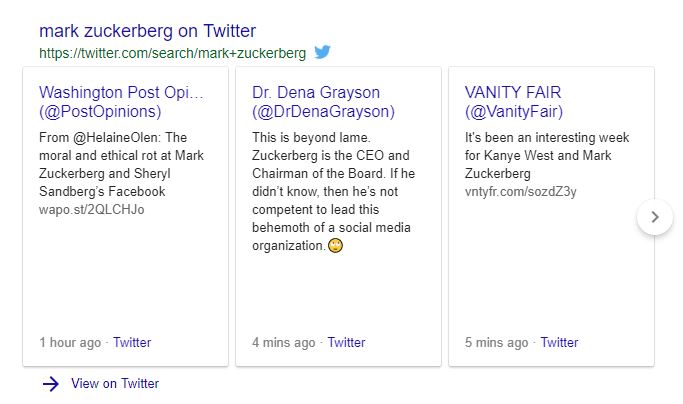Viewport: 683px width, 404px height.
Task: Open the 'mark zuckerberg on Twitter' title link
Action: click(x=147, y=31)
